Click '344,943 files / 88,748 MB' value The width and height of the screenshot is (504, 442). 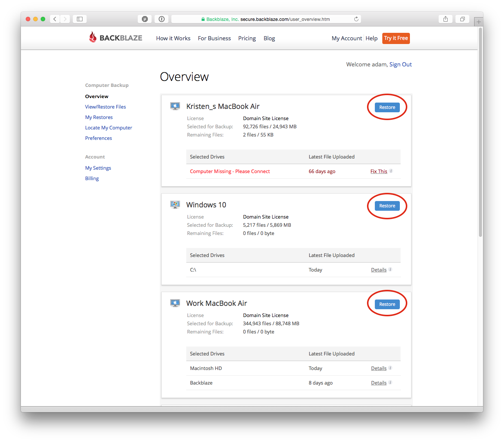pyautogui.click(x=271, y=323)
